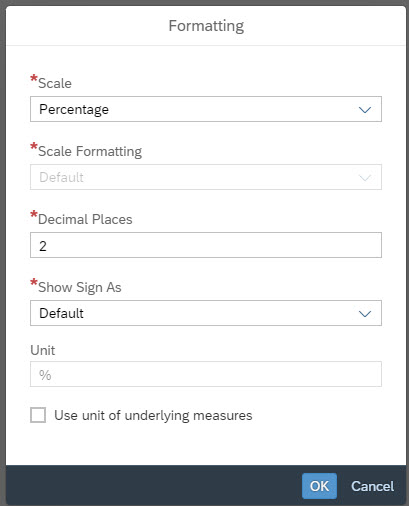Check the 'Use unit of underlying measures' box
The image size is (409, 506).
(x=38, y=415)
